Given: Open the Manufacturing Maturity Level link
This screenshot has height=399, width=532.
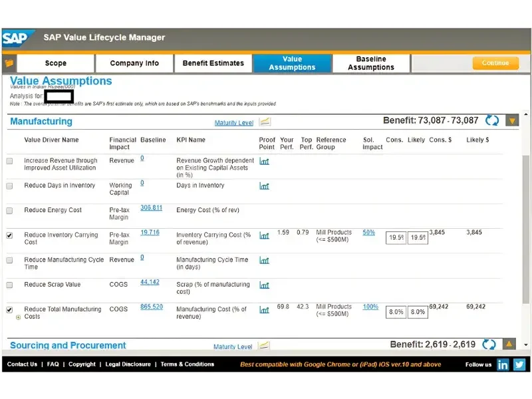Looking at the screenshot, I should tap(234, 123).
